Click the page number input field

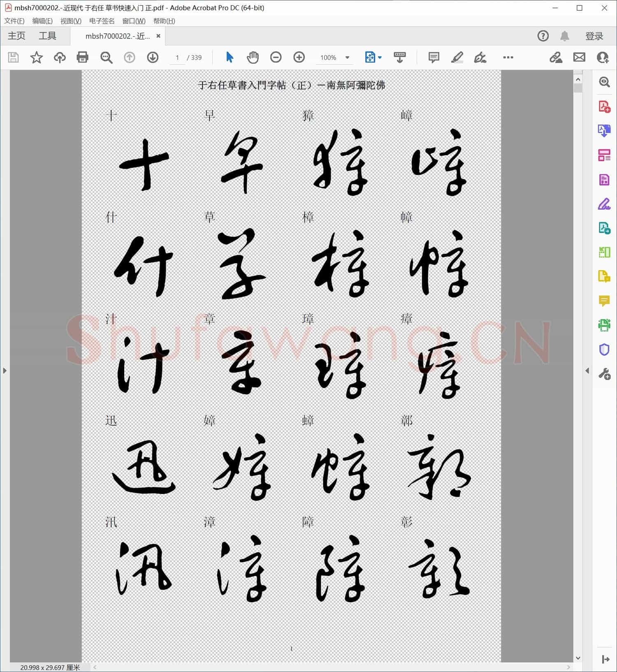[177, 58]
